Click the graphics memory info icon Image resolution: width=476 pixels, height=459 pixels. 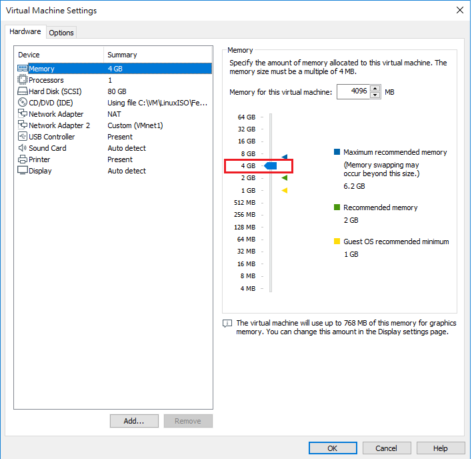tap(227, 323)
